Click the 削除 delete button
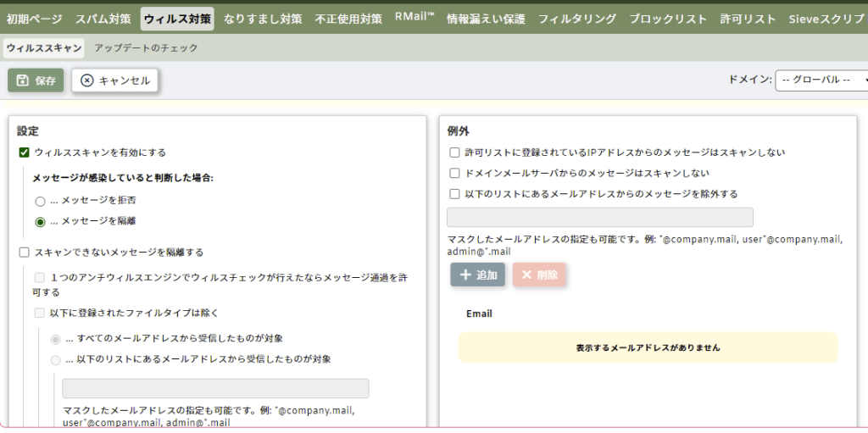Image resolution: width=868 pixels, height=433 pixels. (539, 275)
